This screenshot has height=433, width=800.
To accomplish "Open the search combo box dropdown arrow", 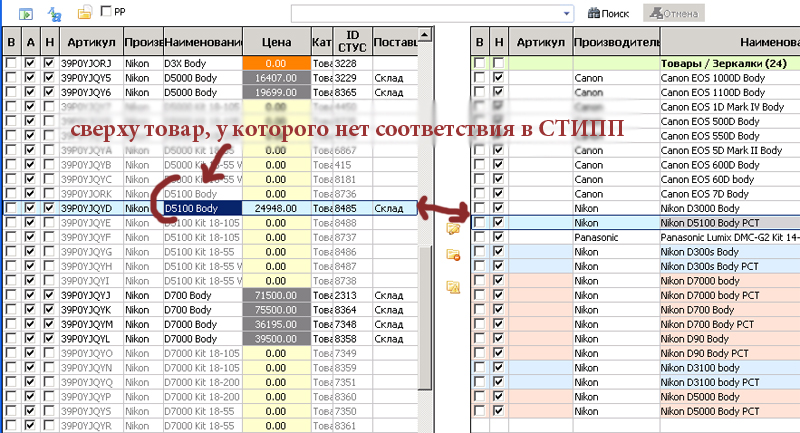I will coord(566,14).
